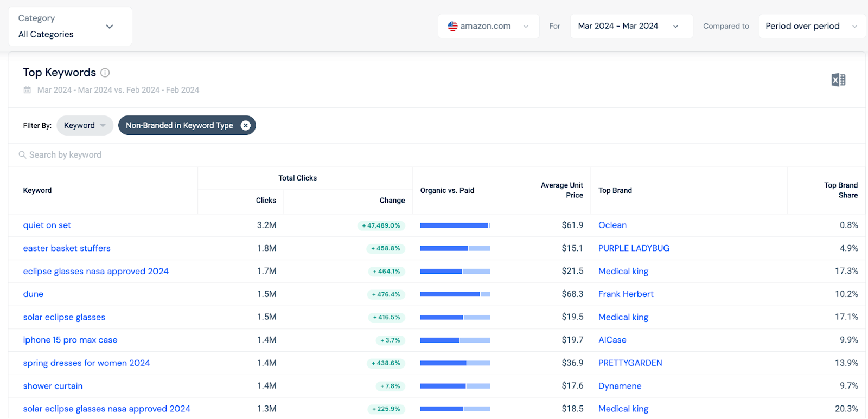Click the +3.7% change badge
This screenshot has height=419, width=868.
click(x=390, y=340)
